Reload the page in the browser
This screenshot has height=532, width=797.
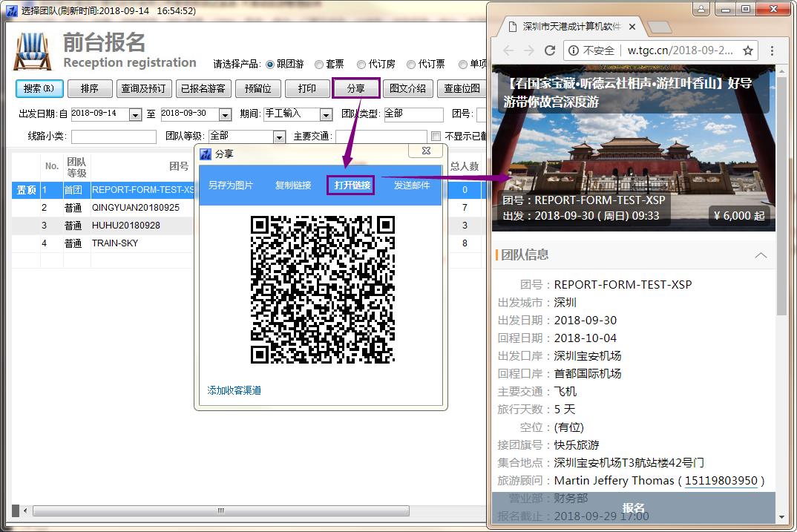point(549,50)
